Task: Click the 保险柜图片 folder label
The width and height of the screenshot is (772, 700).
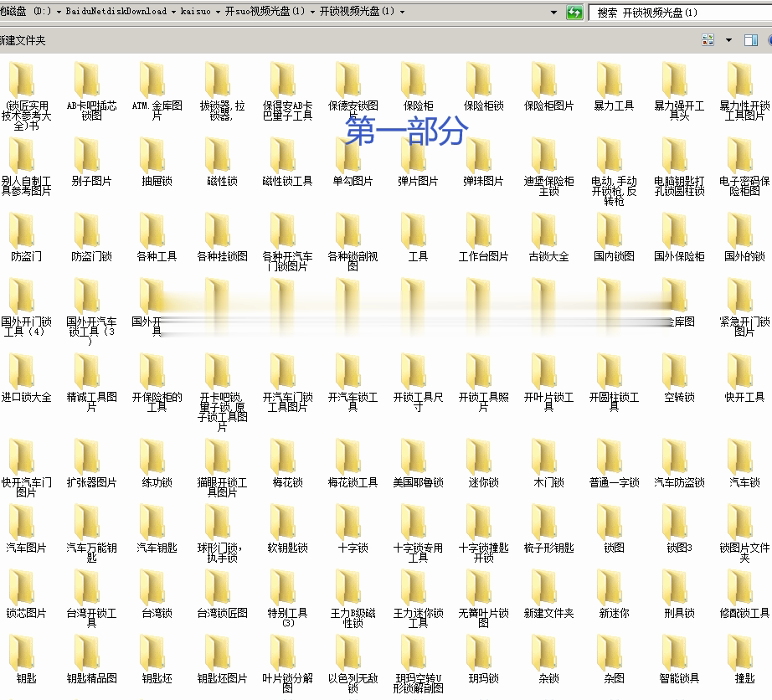Action: click(548, 106)
